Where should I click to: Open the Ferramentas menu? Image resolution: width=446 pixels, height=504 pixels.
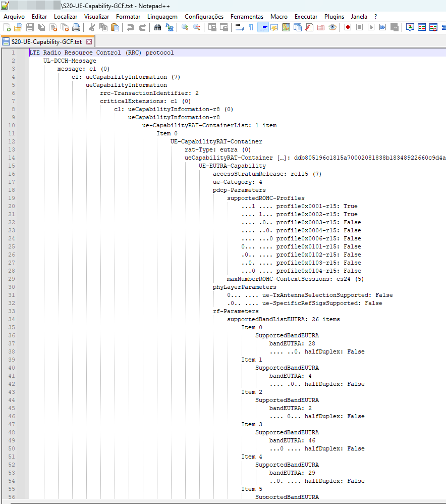pyautogui.click(x=247, y=17)
